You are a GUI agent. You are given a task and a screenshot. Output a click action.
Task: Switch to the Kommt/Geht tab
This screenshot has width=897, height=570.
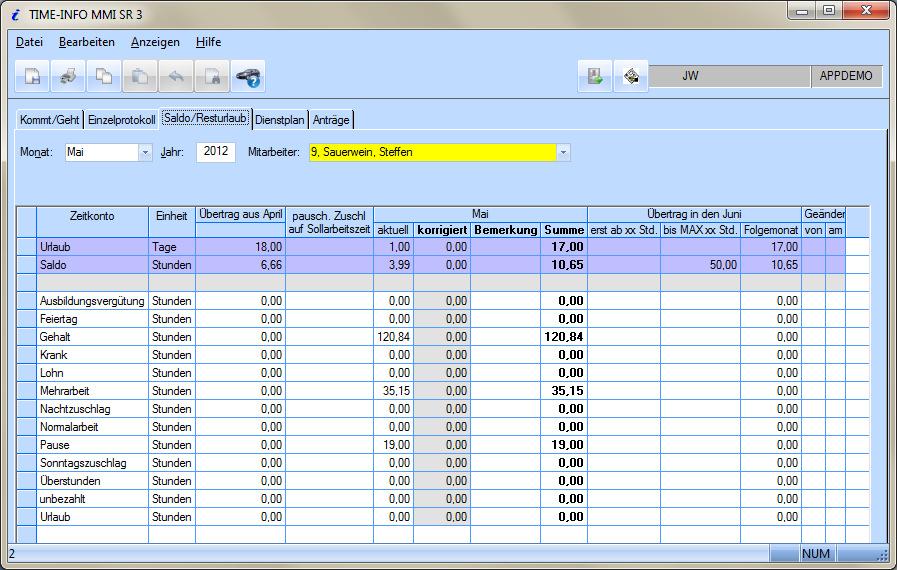(49, 120)
